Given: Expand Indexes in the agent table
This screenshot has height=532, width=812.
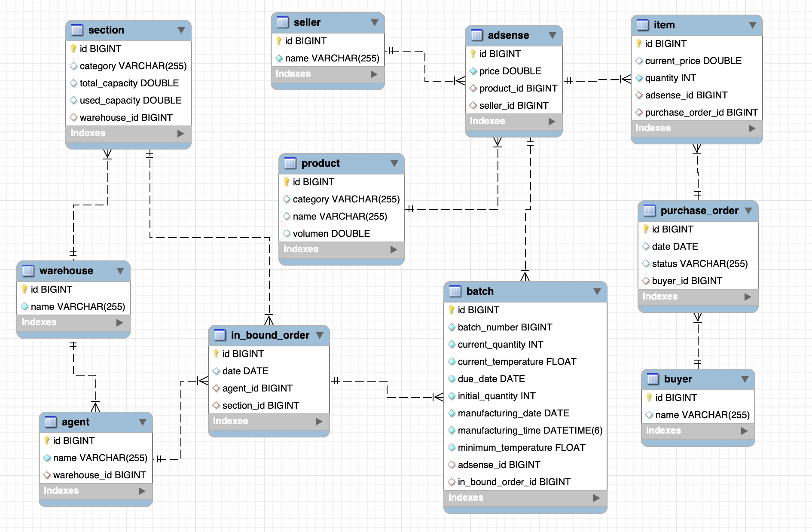Looking at the screenshot, I should [142, 491].
